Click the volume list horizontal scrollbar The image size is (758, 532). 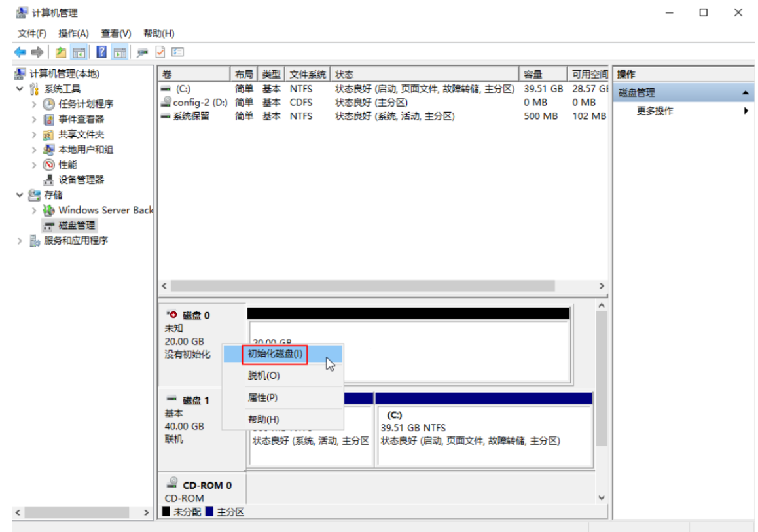coord(363,286)
